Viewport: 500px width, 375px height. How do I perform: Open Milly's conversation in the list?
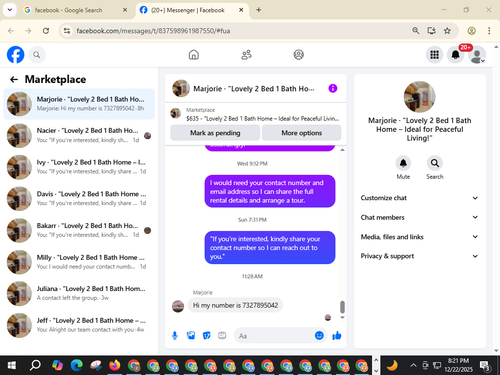79,262
